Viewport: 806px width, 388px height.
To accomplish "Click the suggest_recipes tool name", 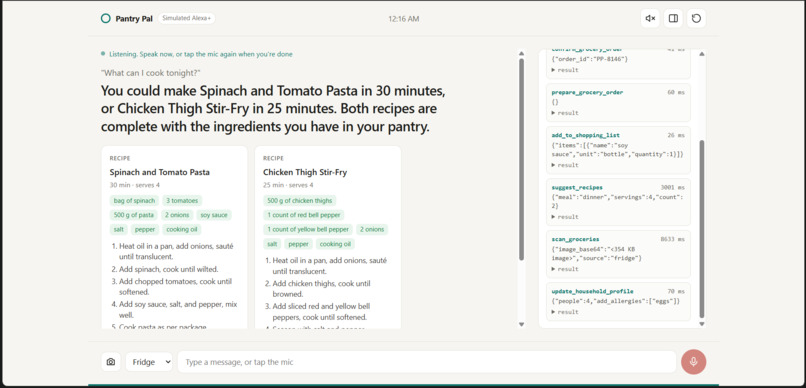I will [x=577, y=188].
